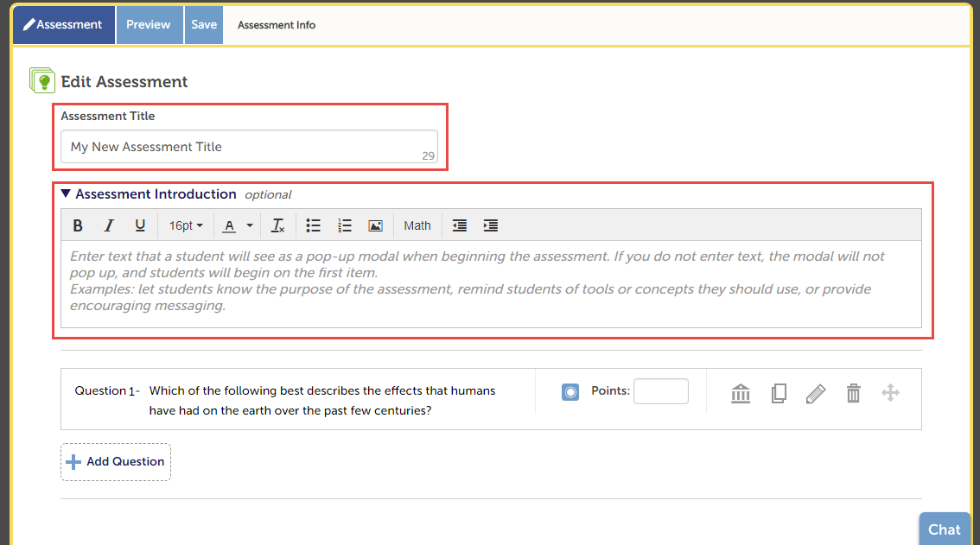Click the text color A icon

tap(229, 225)
